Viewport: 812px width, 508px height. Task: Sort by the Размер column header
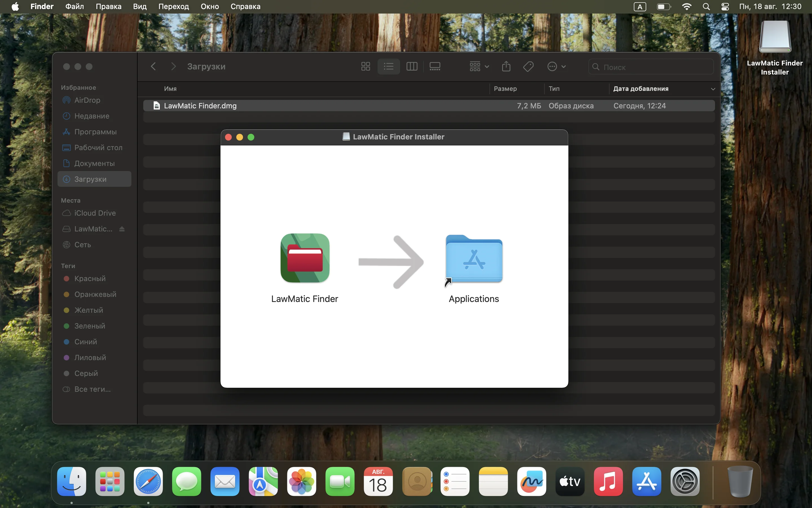tap(505, 89)
